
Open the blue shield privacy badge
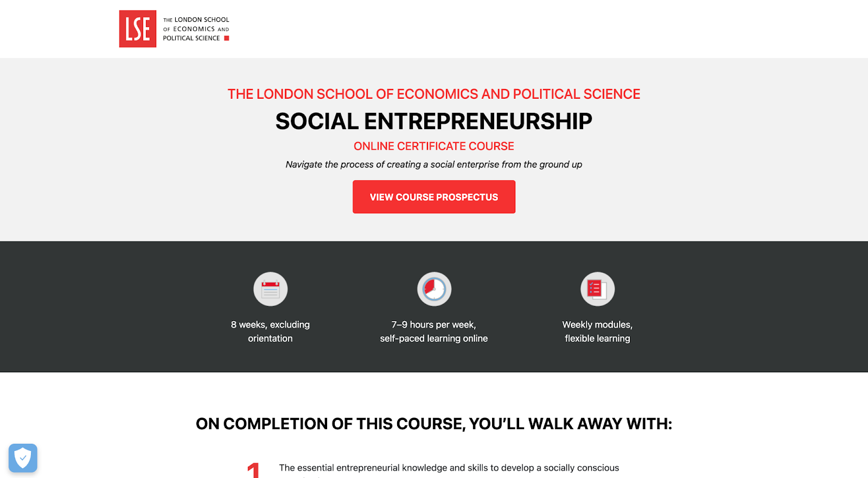coord(23,458)
